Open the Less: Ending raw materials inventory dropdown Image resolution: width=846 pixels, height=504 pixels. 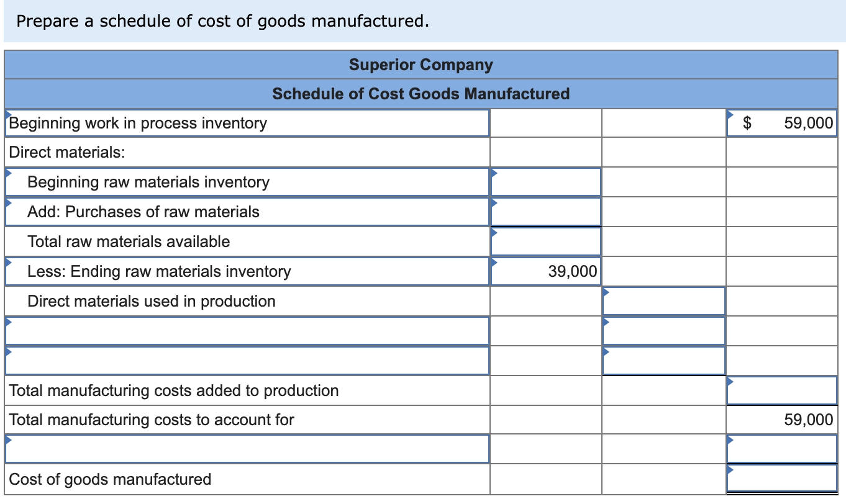[x=247, y=271]
